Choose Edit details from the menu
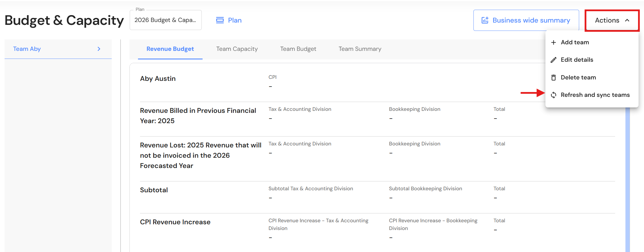Screen dimensions: 644x252 point(577,60)
